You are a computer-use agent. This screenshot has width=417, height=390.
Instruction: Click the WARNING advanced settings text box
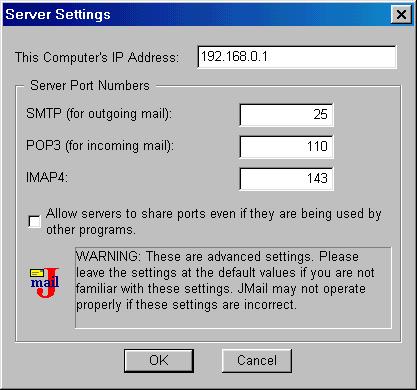(233, 288)
